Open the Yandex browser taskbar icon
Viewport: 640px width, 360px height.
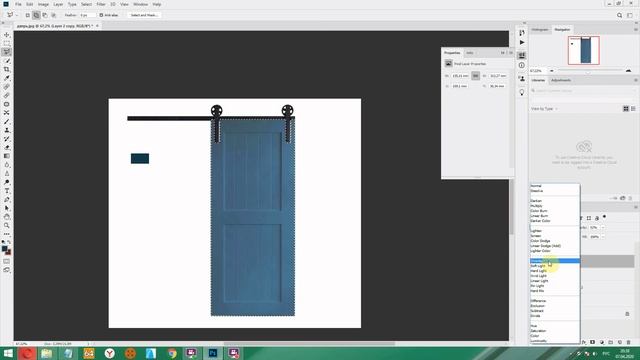coord(109,353)
